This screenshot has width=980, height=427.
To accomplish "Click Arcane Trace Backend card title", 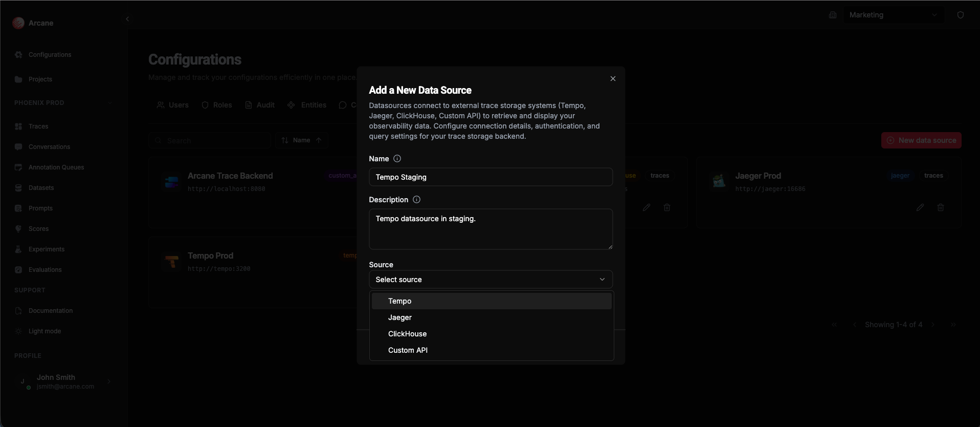I will tap(230, 176).
